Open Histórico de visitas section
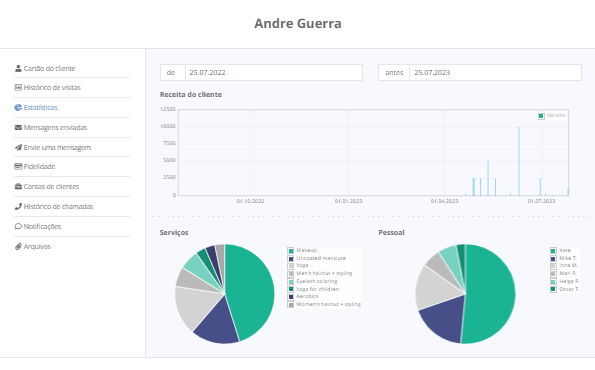This screenshot has width=595, height=370. pyautogui.click(x=52, y=88)
